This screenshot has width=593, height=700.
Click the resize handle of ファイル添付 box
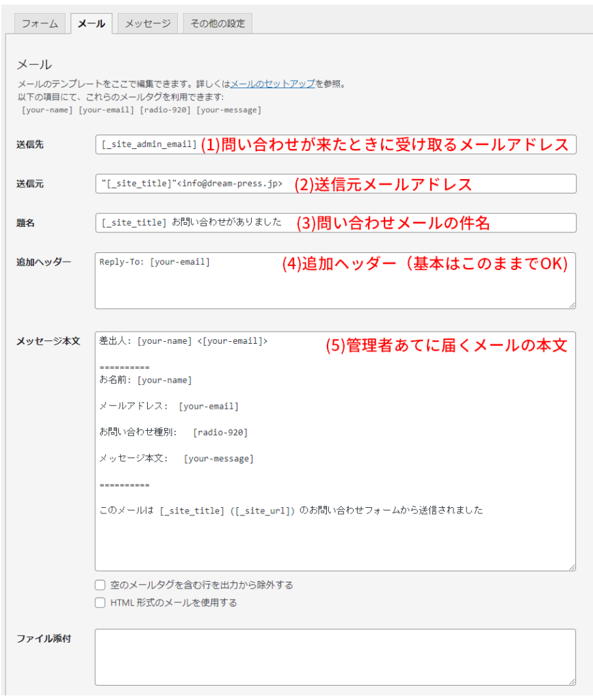571,680
